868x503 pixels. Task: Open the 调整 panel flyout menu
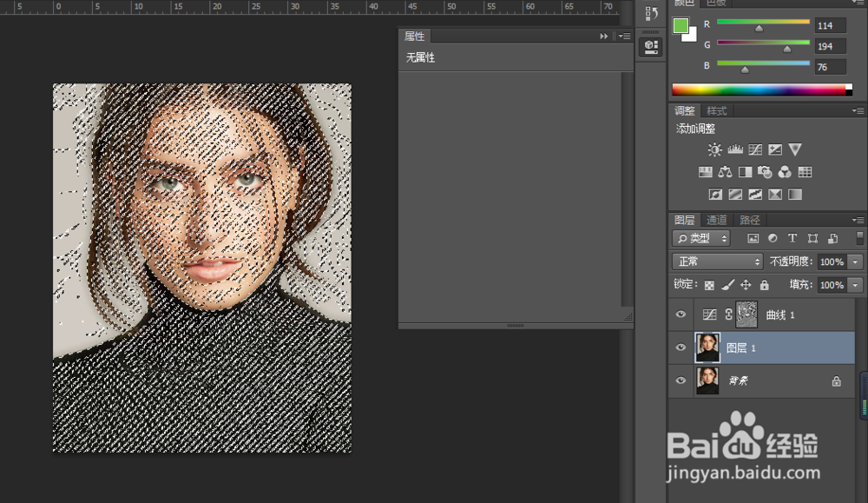(858, 111)
